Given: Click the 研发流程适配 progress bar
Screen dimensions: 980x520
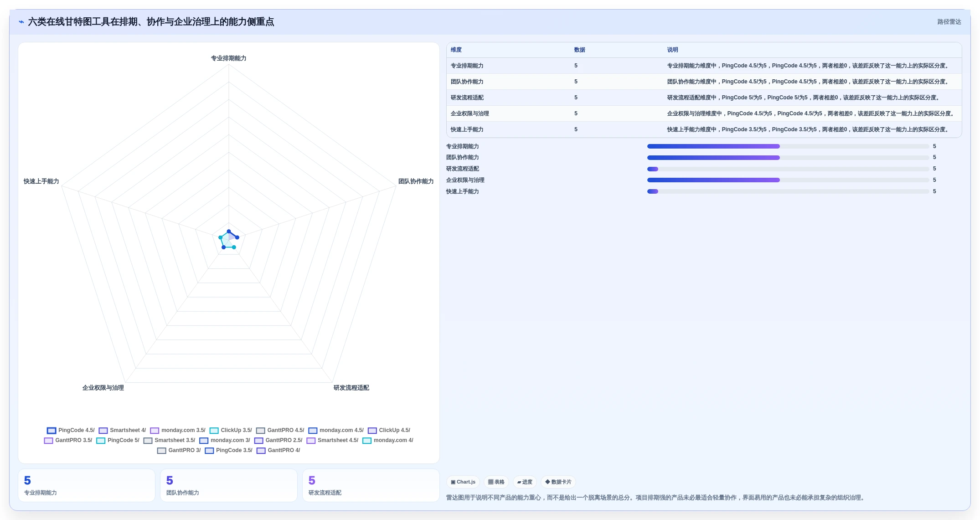Looking at the screenshot, I should pos(788,169).
